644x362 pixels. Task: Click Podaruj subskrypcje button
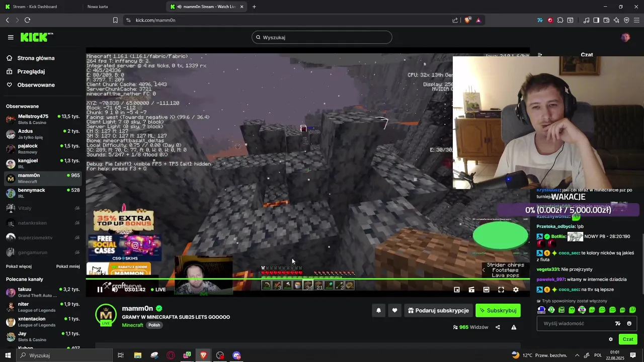pyautogui.click(x=438, y=311)
